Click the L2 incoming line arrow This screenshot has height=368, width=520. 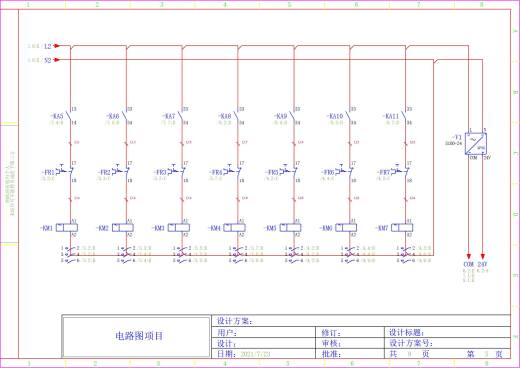coord(57,46)
